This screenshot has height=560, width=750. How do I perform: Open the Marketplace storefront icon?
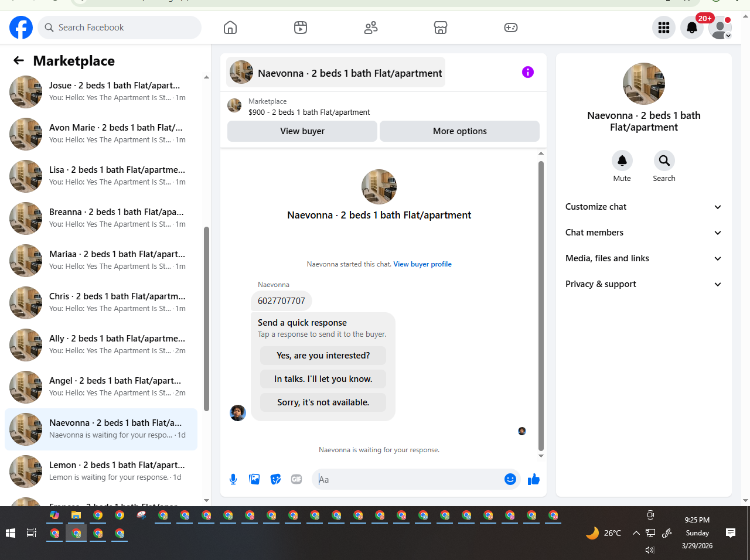coord(441,28)
